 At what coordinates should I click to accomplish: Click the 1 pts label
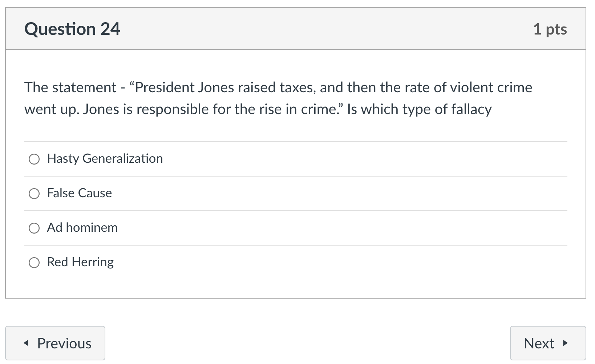tap(550, 29)
